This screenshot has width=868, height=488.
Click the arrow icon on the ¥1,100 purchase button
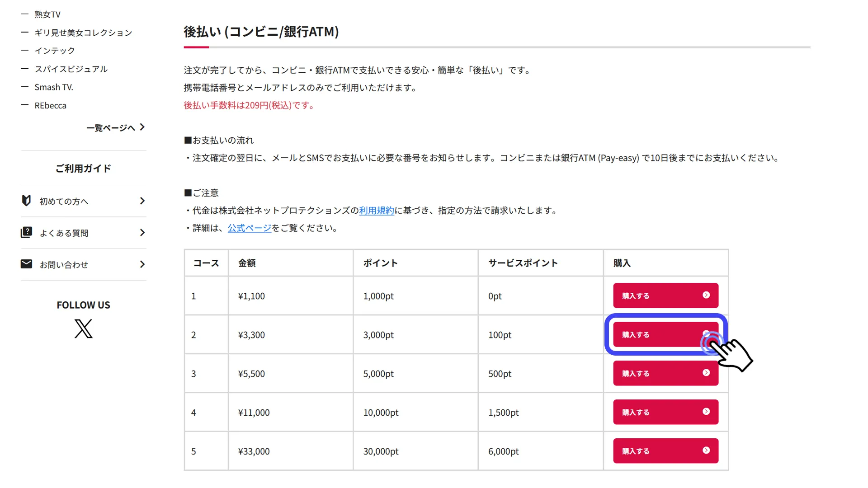706,295
